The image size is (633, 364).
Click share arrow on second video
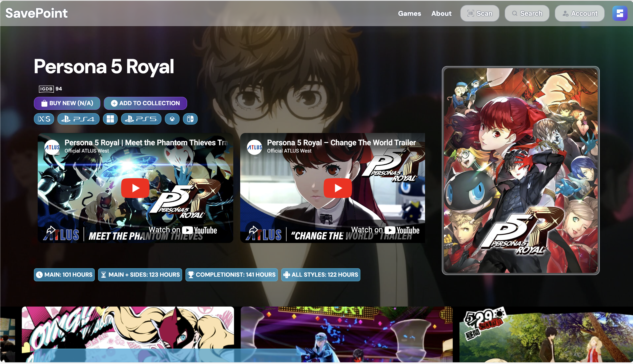tap(253, 230)
